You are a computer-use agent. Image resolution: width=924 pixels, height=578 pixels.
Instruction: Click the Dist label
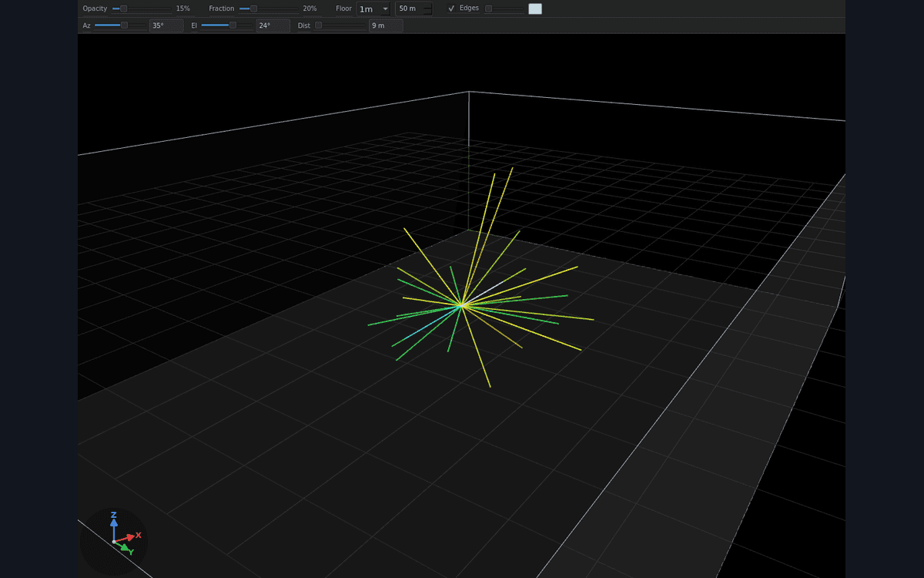303,25
